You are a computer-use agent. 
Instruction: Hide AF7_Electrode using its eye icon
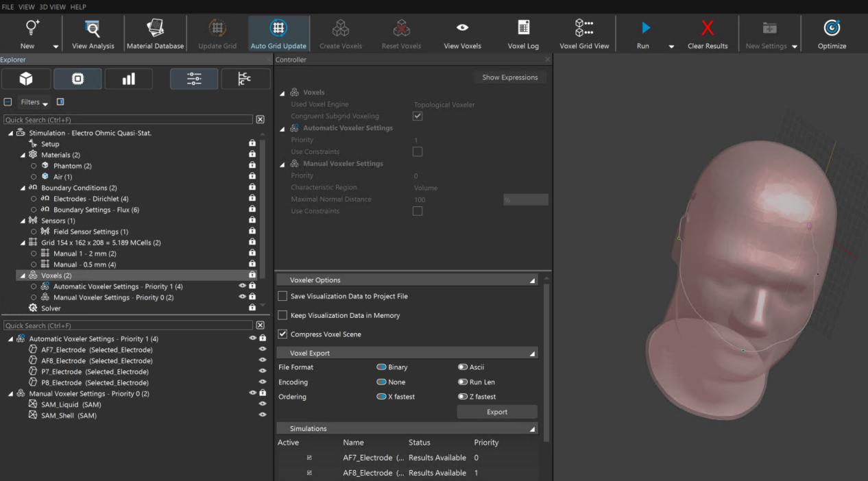[x=262, y=349]
